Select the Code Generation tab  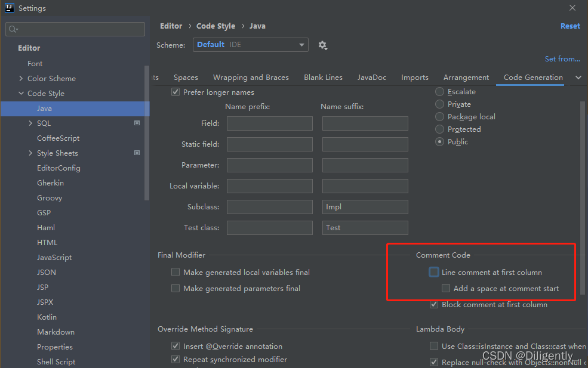tap(533, 78)
